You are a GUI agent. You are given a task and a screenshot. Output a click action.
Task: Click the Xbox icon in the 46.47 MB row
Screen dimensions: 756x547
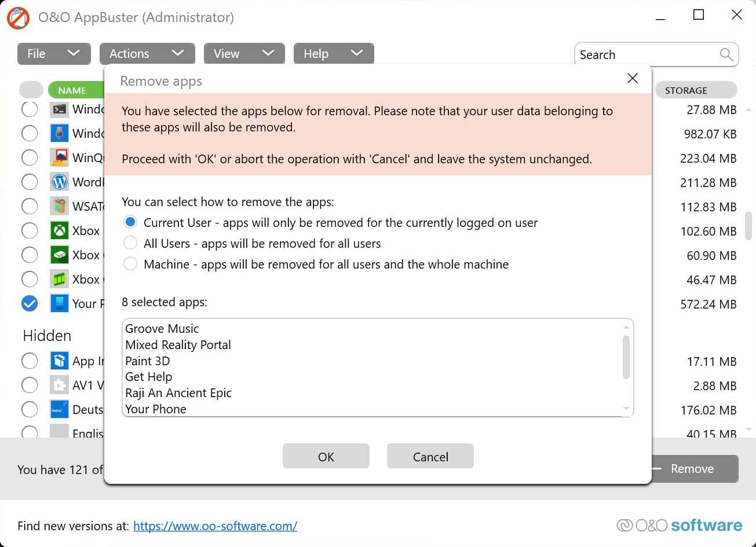59,279
